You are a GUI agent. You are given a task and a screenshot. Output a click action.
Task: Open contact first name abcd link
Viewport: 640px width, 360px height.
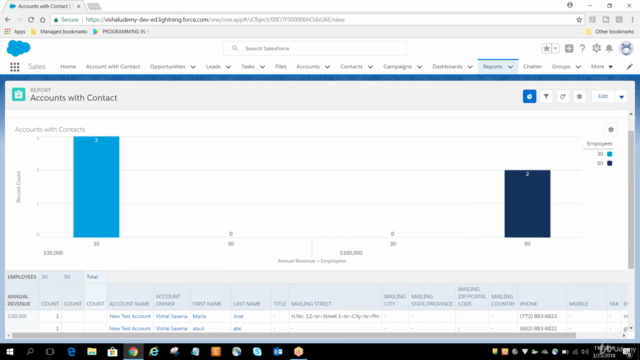[198, 329]
